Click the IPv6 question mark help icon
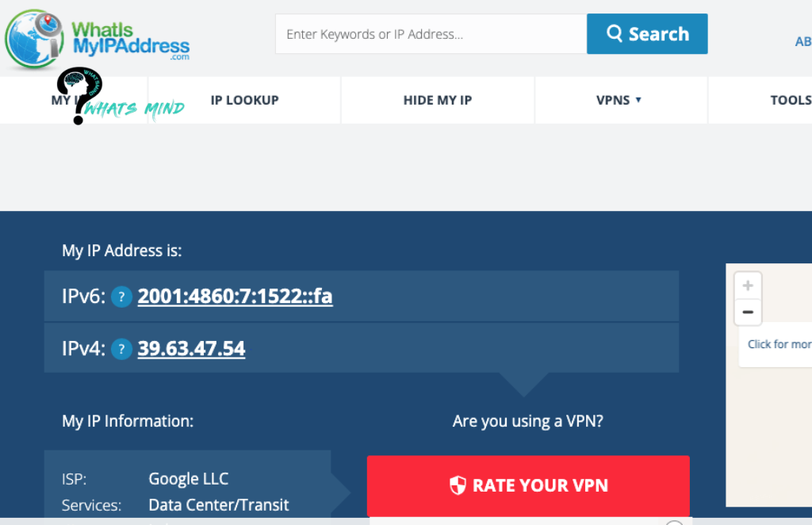This screenshot has height=525, width=812. [x=121, y=297]
